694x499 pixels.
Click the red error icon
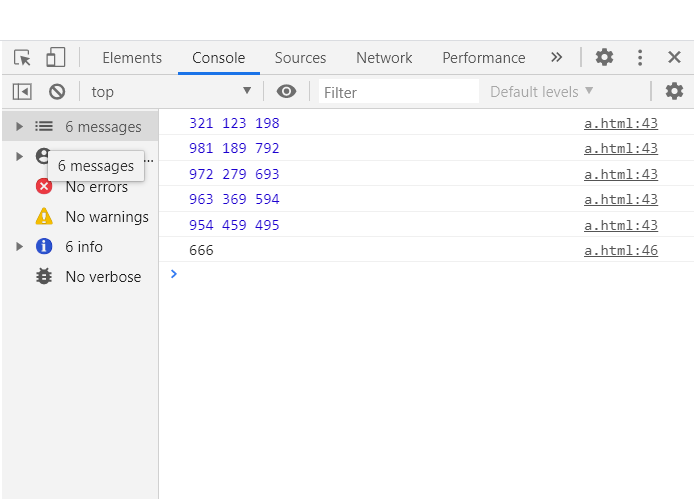[x=44, y=186]
